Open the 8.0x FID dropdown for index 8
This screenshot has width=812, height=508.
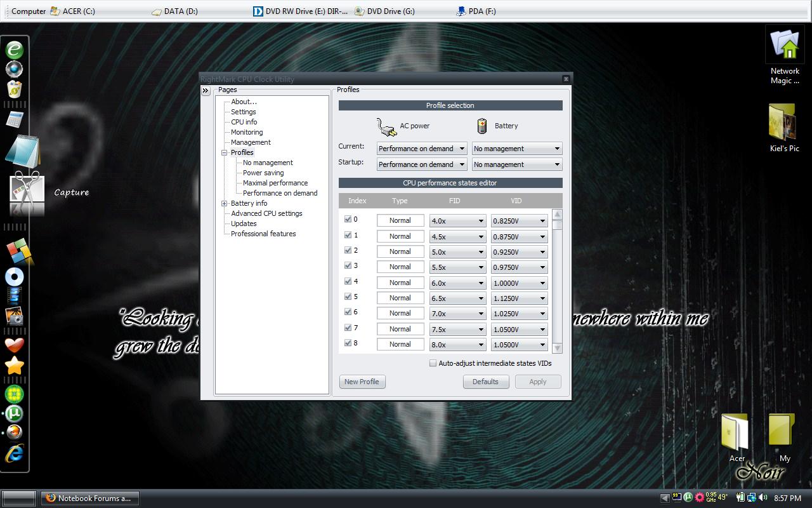coord(457,345)
